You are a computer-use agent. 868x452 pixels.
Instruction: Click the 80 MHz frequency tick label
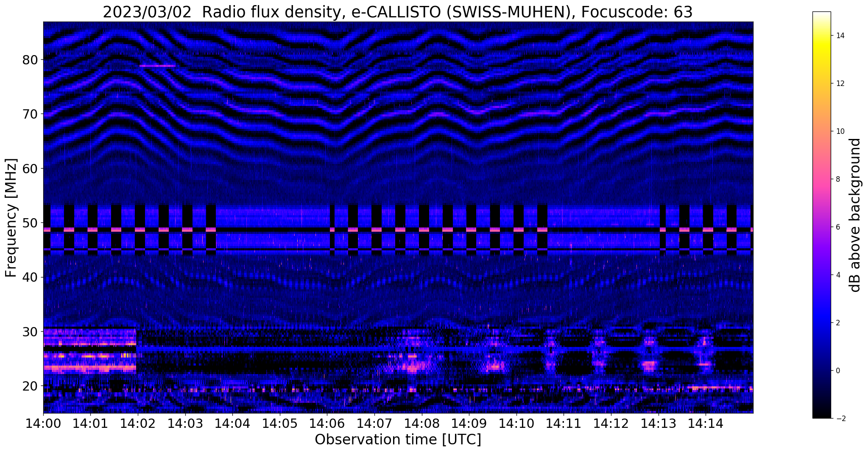(30, 60)
